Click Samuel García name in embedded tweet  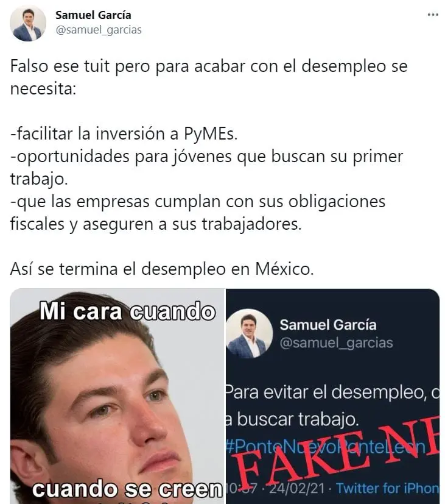tap(328, 325)
